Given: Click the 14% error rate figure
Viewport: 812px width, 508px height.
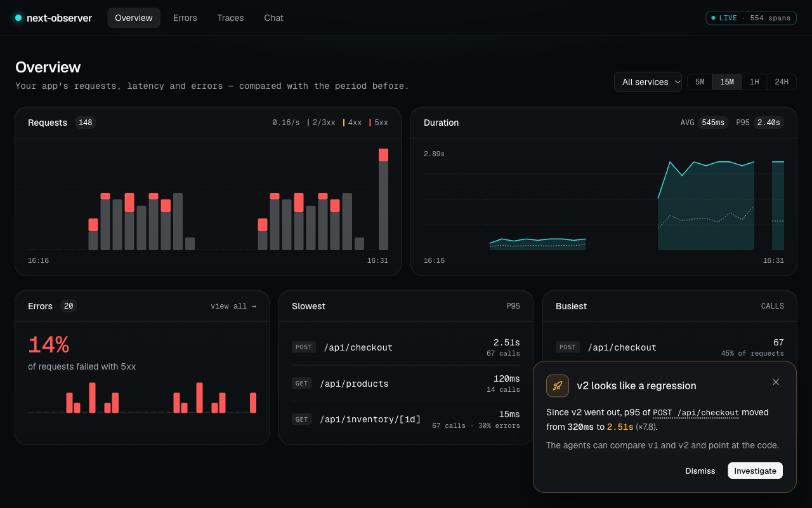Looking at the screenshot, I should 48,345.
